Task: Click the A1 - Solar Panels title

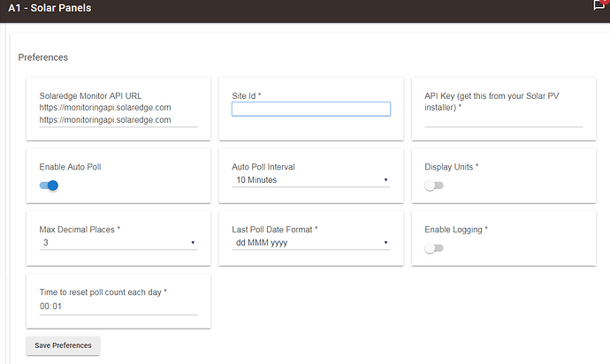Action: 50,8
